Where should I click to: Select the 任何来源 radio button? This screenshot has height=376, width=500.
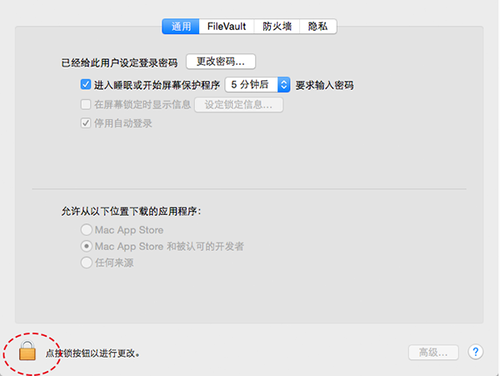click(x=86, y=263)
